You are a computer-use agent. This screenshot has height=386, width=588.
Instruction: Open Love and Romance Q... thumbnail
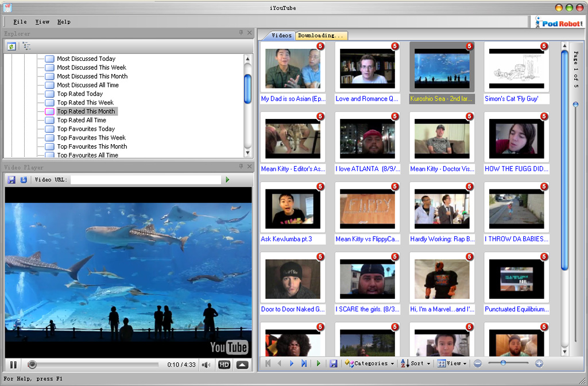click(367, 68)
